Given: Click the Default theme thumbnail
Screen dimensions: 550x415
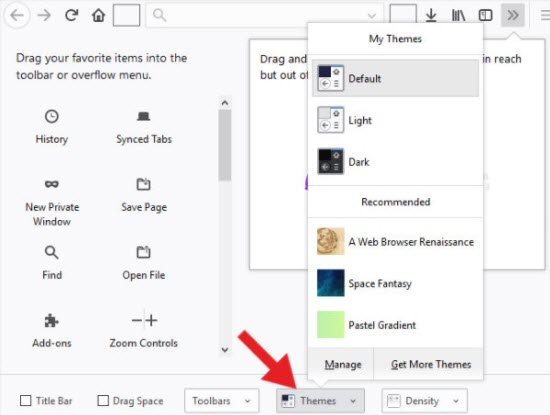Looking at the screenshot, I should pos(330,78).
